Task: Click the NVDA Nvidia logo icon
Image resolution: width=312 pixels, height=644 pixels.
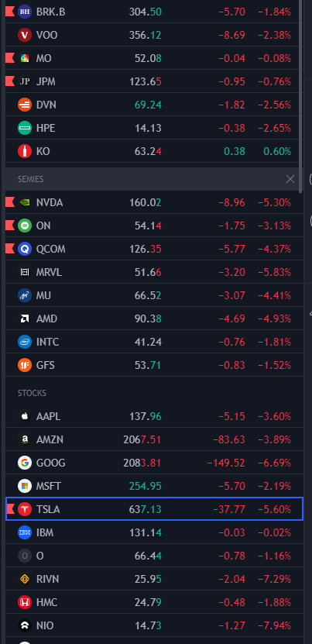Action: pos(25,202)
